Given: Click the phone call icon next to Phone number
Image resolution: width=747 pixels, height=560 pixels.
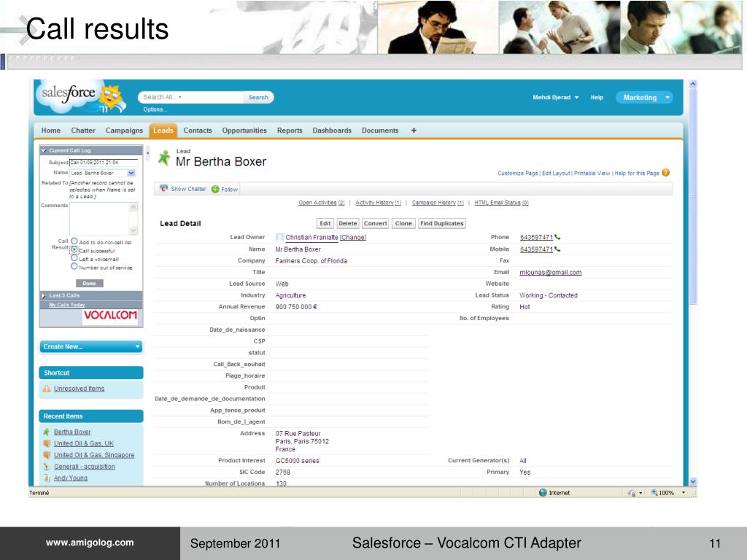Looking at the screenshot, I should coord(557,237).
